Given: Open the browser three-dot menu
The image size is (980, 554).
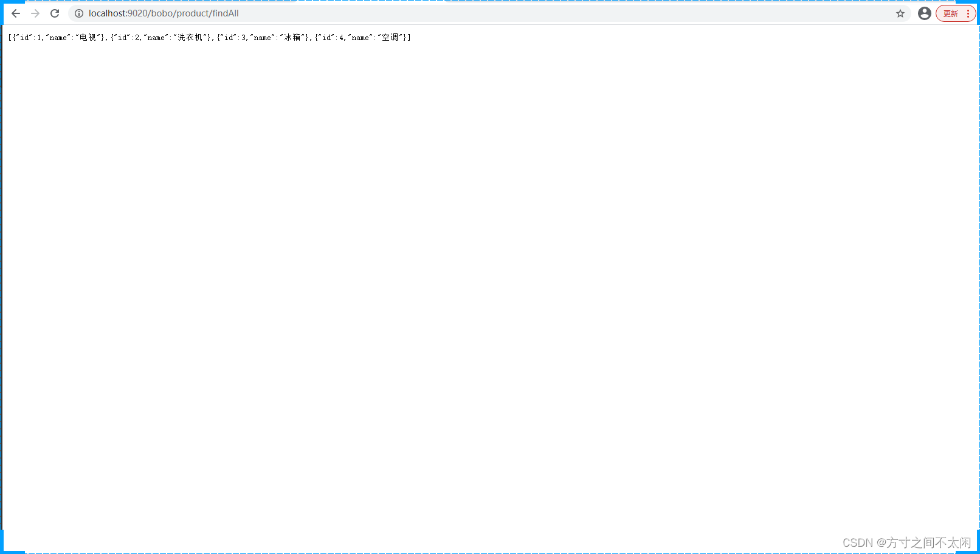Looking at the screenshot, I should (x=968, y=13).
